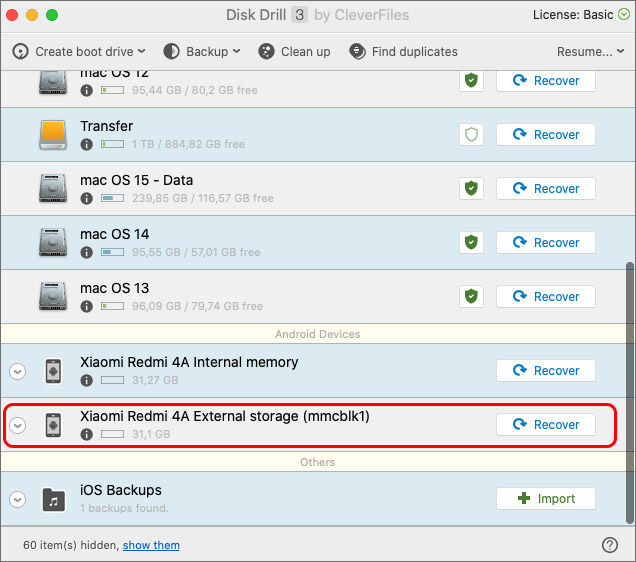
Task: Click Android phone icon for External storage
Action: coord(53,425)
